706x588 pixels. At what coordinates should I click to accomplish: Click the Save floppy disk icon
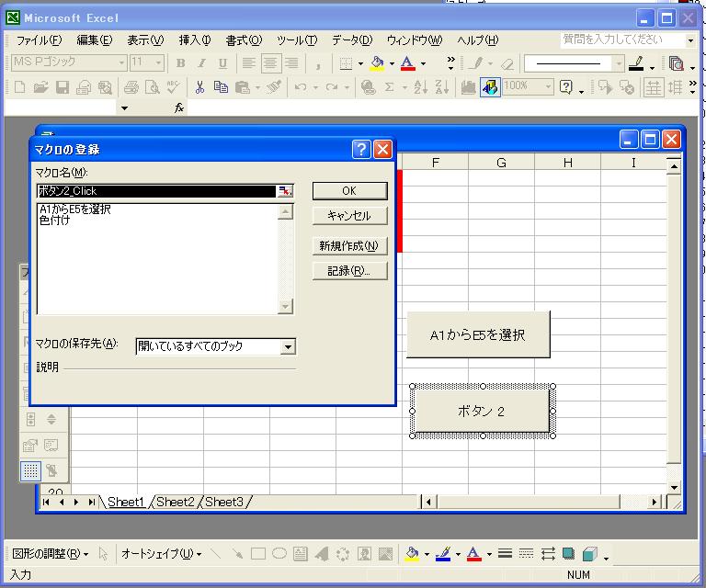[x=63, y=87]
